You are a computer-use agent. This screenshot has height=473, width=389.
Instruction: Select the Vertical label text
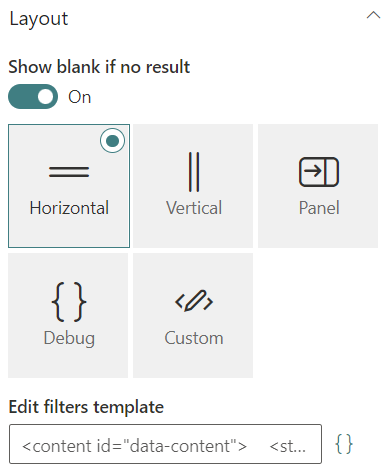(194, 208)
